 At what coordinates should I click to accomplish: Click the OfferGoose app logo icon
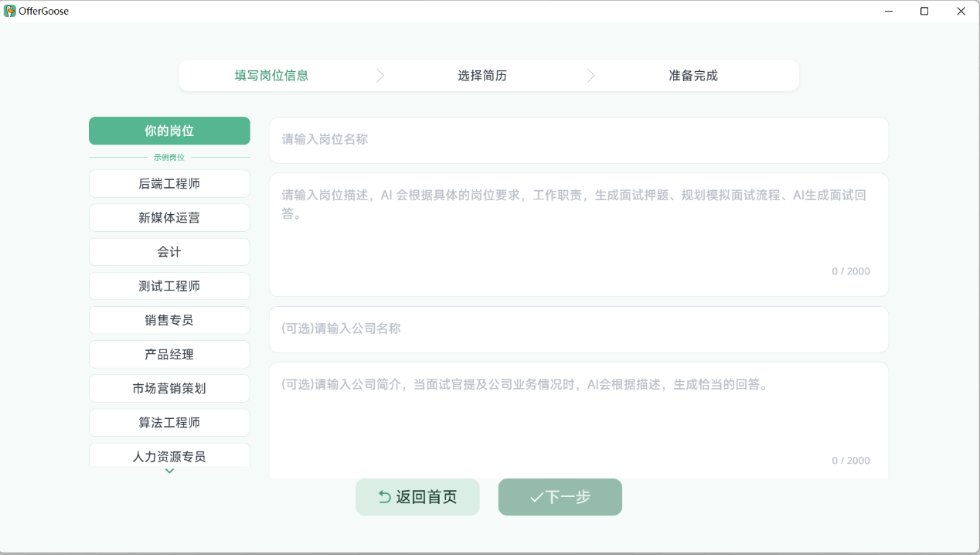point(10,11)
